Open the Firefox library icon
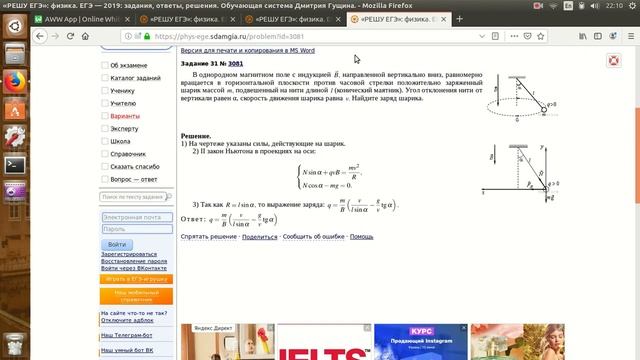640x360 pixels. click(583, 36)
